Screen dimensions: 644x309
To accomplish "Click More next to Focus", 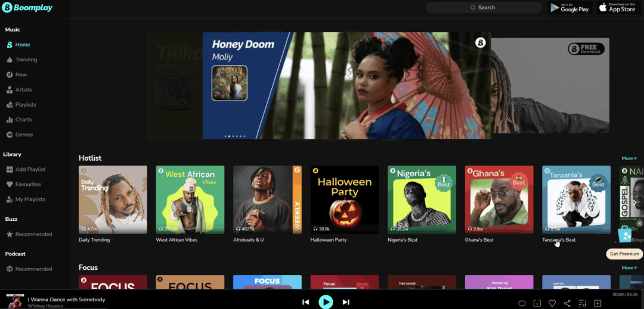I will [x=629, y=267].
